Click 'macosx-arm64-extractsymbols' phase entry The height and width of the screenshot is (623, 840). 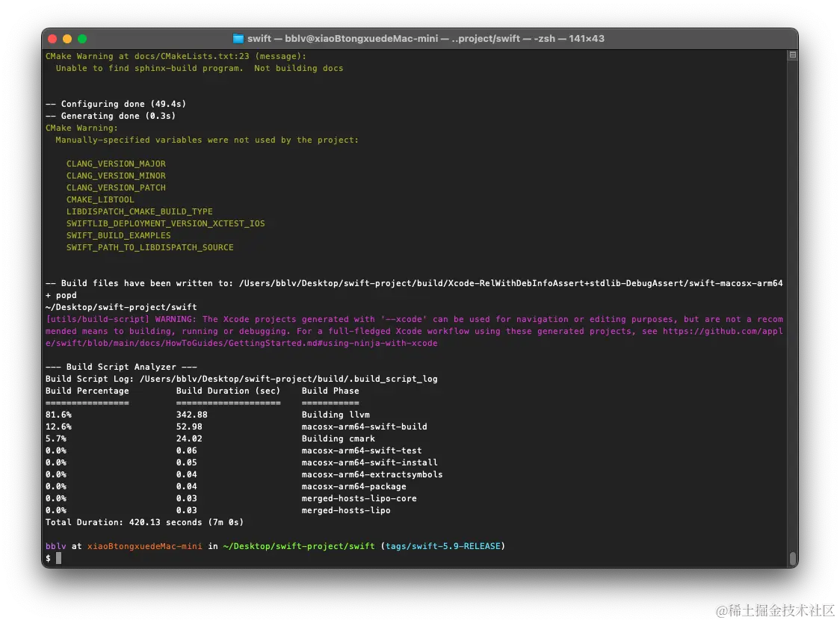point(372,474)
